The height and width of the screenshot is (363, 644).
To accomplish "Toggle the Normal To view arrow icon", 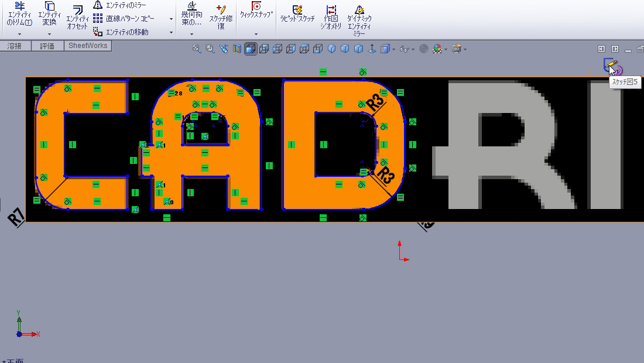I will click(371, 49).
